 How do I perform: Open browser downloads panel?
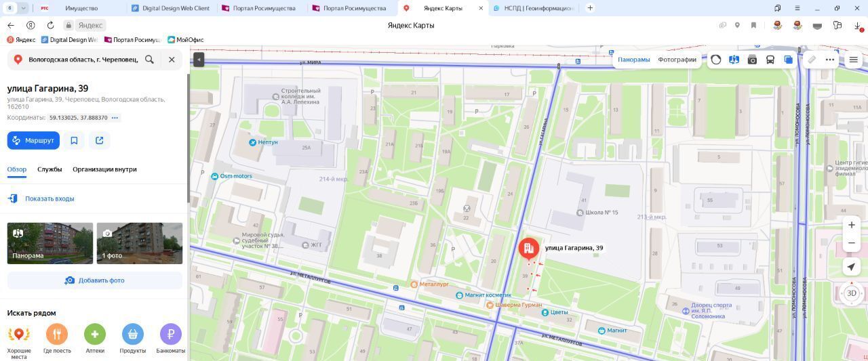(x=858, y=25)
